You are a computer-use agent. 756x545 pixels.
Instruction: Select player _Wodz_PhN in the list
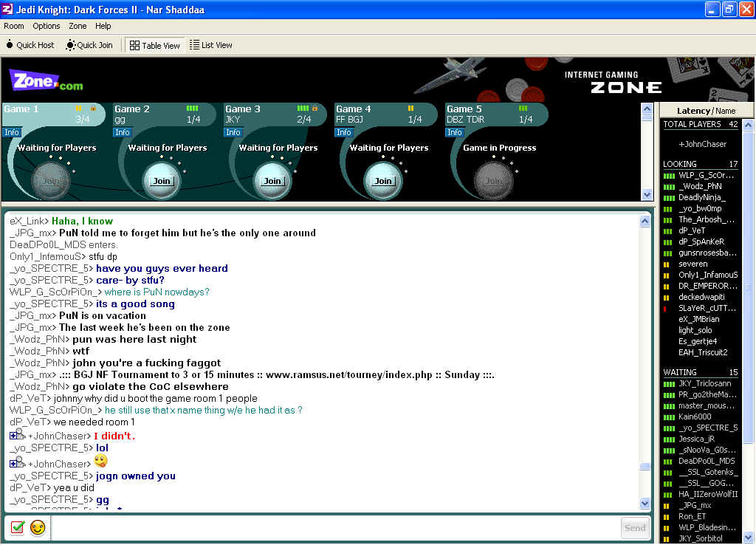(701, 187)
